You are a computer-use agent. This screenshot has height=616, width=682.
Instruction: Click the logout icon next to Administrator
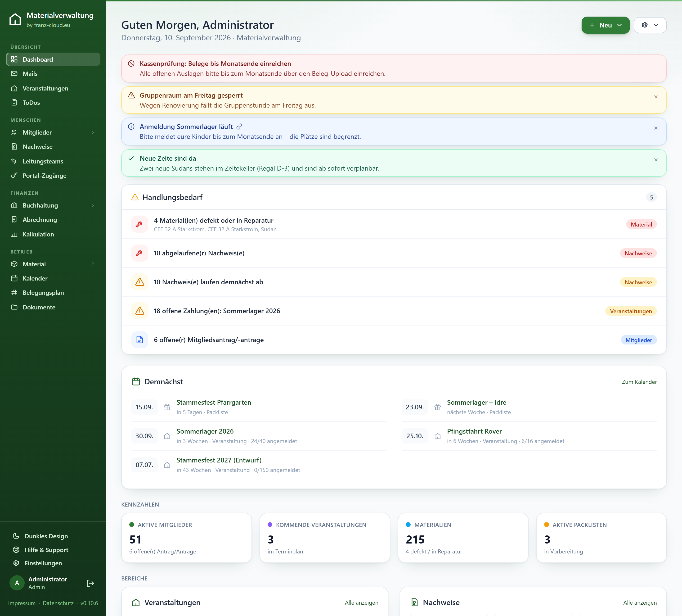click(90, 583)
